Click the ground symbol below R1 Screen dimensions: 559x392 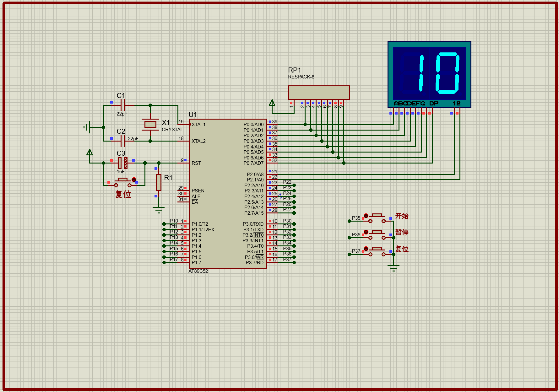[x=159, y=210]
